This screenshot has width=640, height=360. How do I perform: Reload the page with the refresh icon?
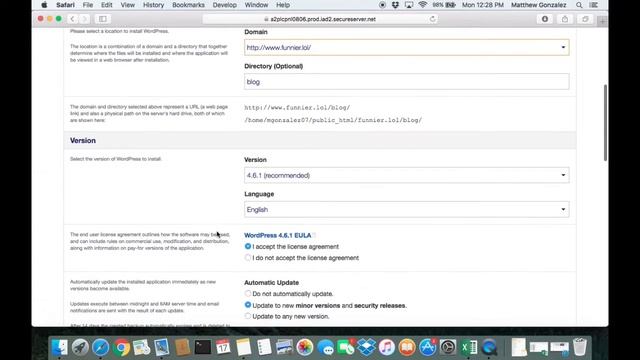tap(432, 19)
